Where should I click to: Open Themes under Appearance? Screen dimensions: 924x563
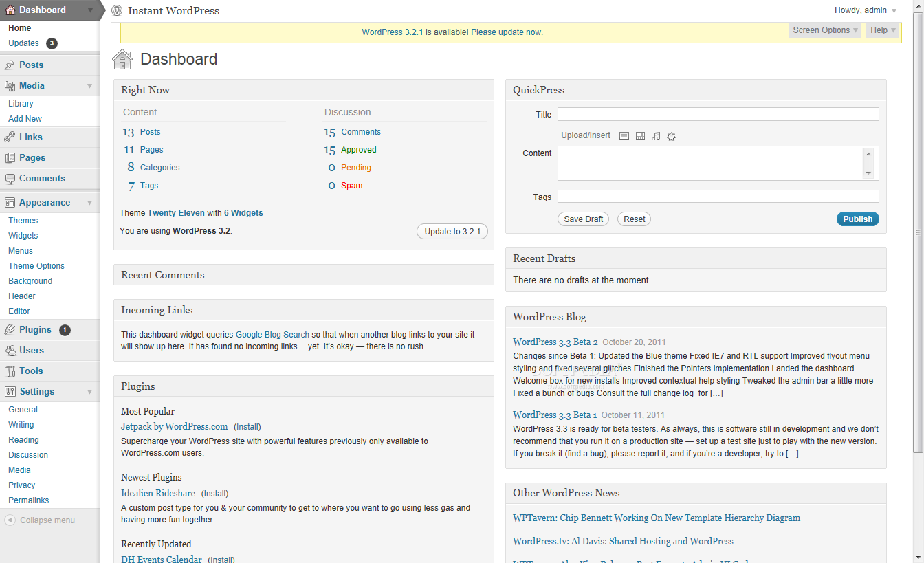point(23,221)
